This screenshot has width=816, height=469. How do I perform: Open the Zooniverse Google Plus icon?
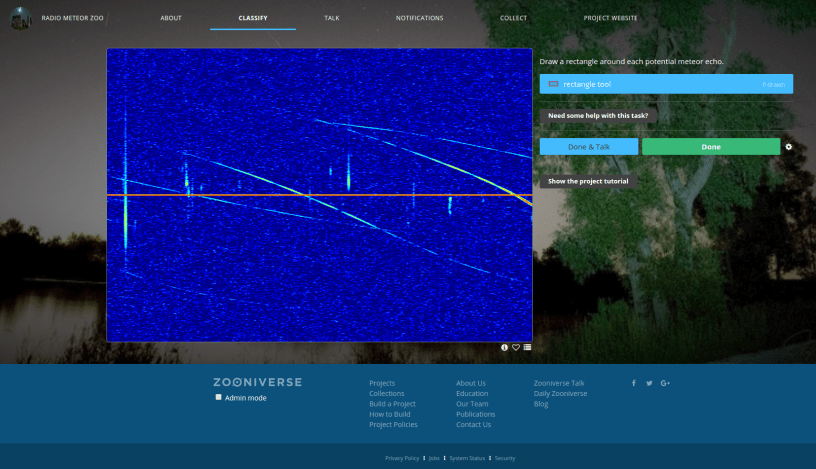(x=665, y=383)
